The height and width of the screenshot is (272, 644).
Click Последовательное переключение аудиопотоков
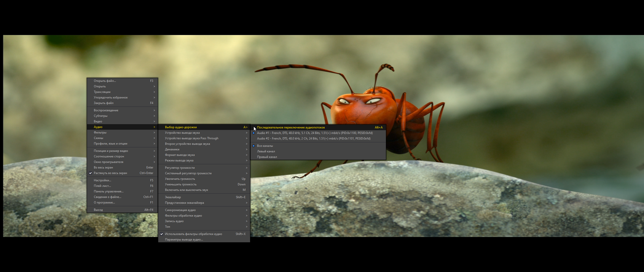tap(291, 127)
